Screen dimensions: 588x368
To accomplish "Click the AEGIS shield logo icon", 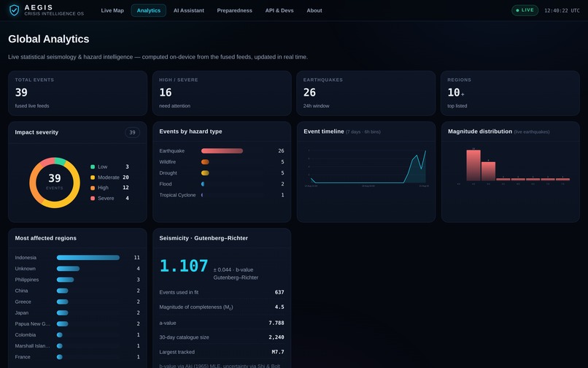I will click(15, 10).
